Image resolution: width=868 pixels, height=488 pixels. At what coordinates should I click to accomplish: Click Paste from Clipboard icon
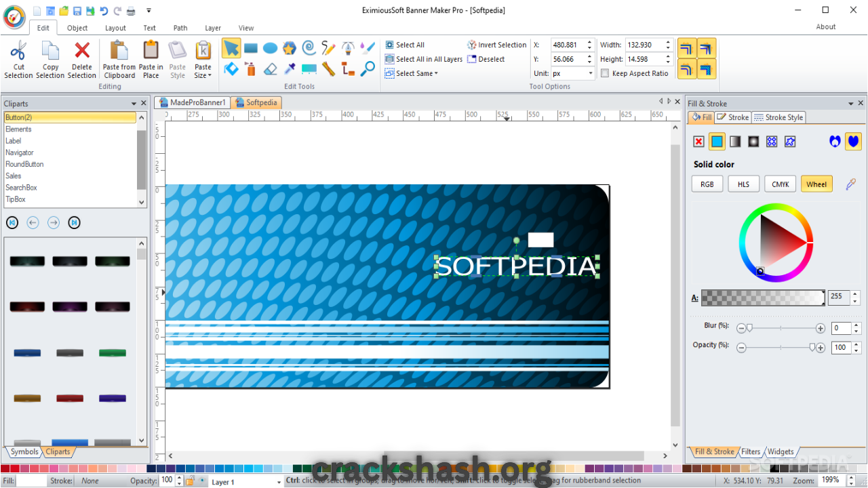[x=119, y=51]
